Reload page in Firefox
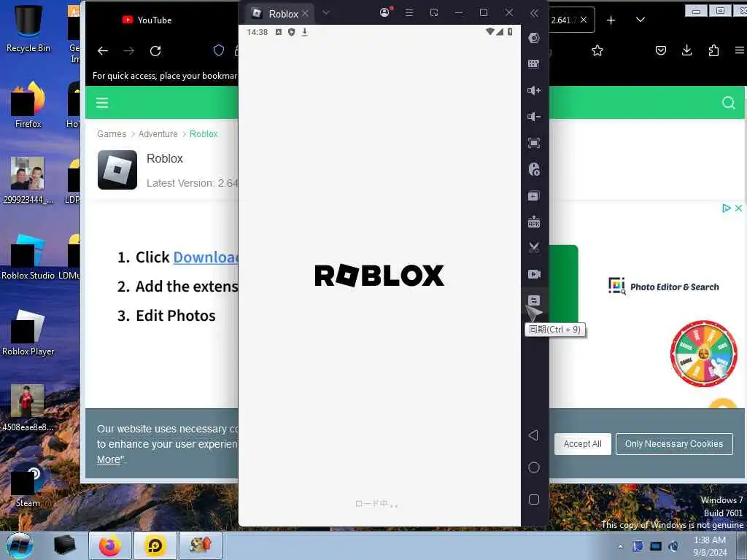 155,51
